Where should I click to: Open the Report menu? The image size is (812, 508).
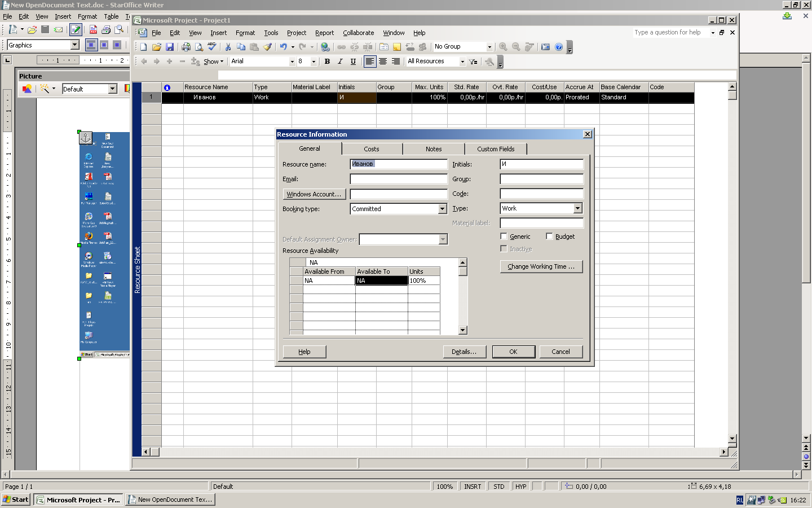(325, 33)
